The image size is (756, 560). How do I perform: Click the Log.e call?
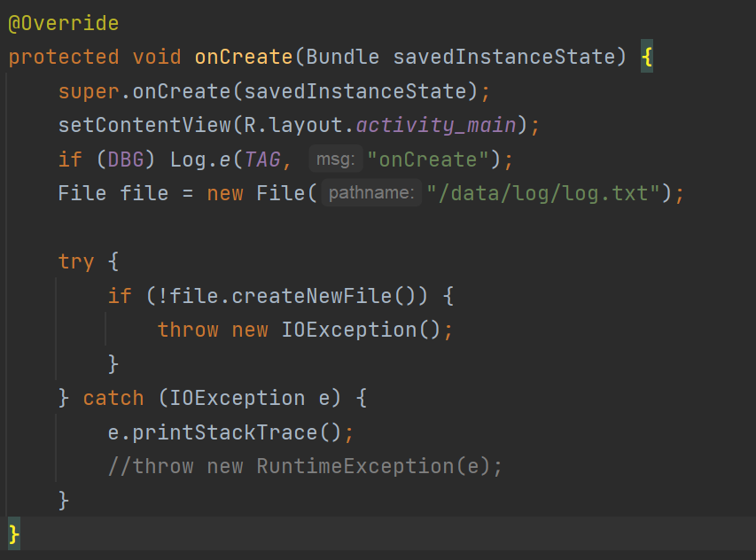[199, 159]
